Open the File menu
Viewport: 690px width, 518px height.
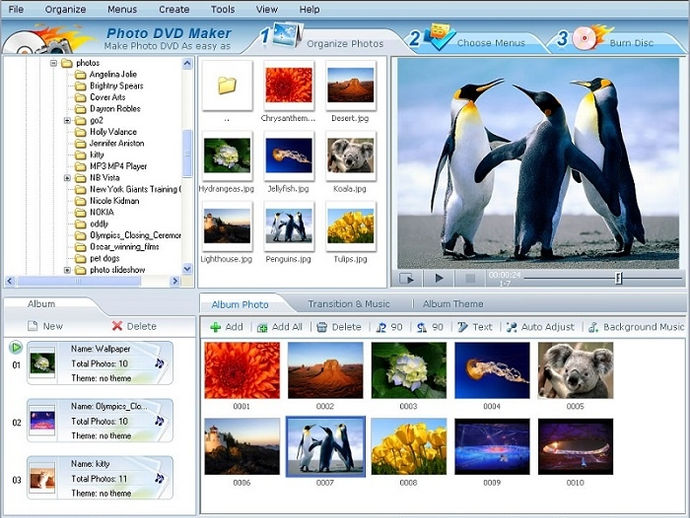pyautogui.click(x=16, y=9)
